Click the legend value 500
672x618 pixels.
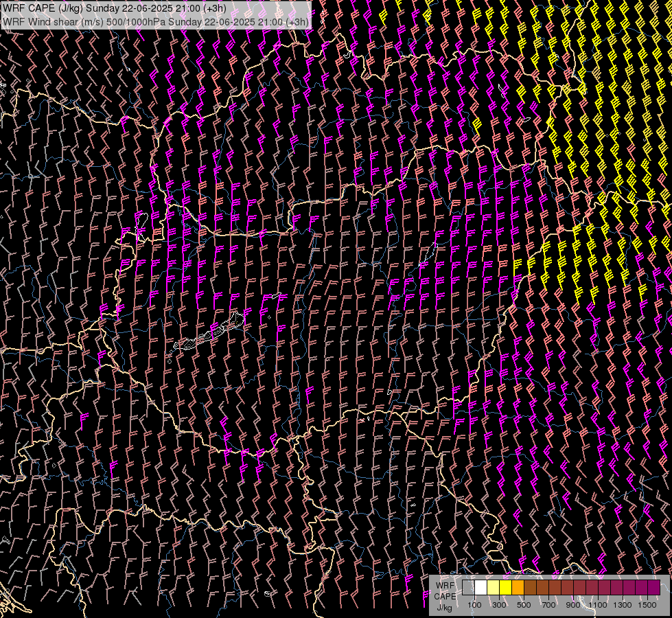coord(524,605)
